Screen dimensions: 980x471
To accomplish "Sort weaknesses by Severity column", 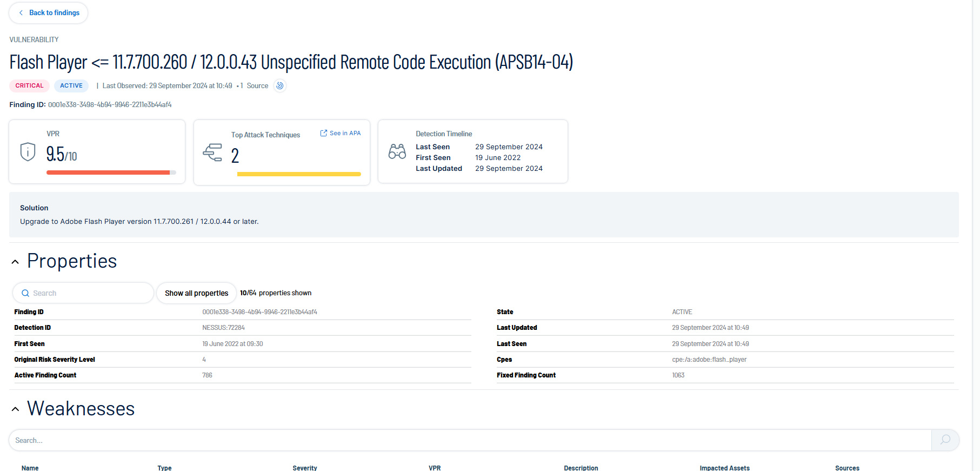I will (x=305, y=468).
